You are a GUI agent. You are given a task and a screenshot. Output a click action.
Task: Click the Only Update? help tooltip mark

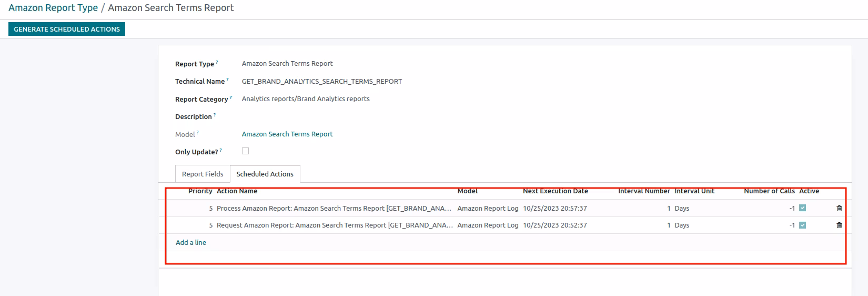tap(220, 150)
